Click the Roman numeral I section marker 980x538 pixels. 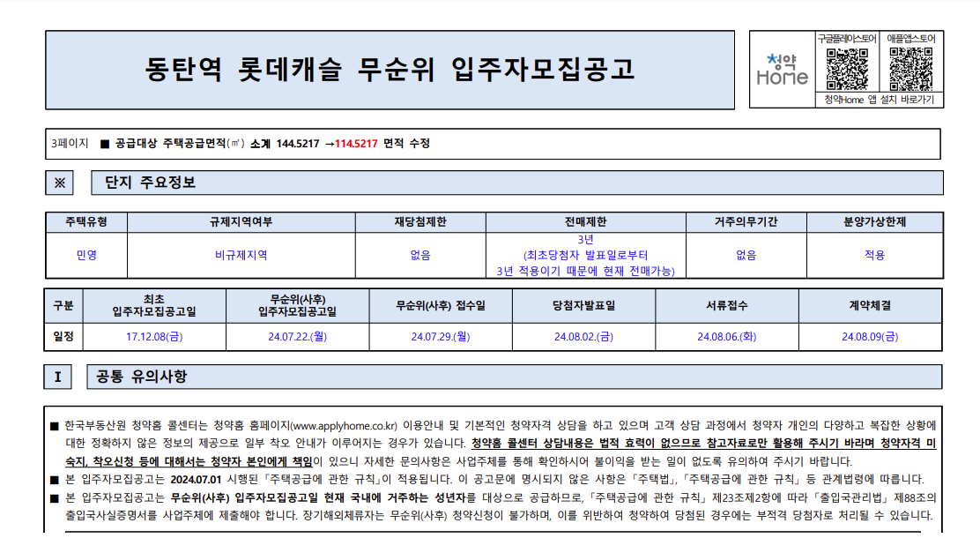point(57,377)
